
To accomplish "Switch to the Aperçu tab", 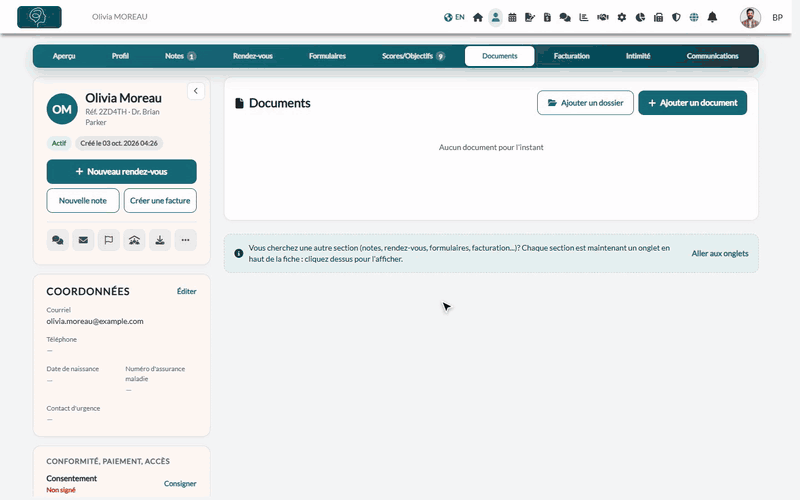I will [64, 56].
